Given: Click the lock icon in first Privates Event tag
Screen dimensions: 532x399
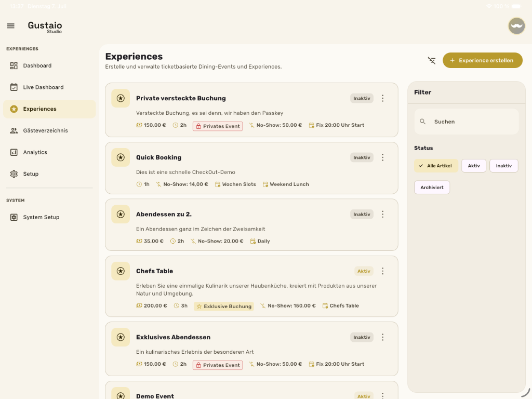Looking at the screenshot, I should tap(198, 126).
